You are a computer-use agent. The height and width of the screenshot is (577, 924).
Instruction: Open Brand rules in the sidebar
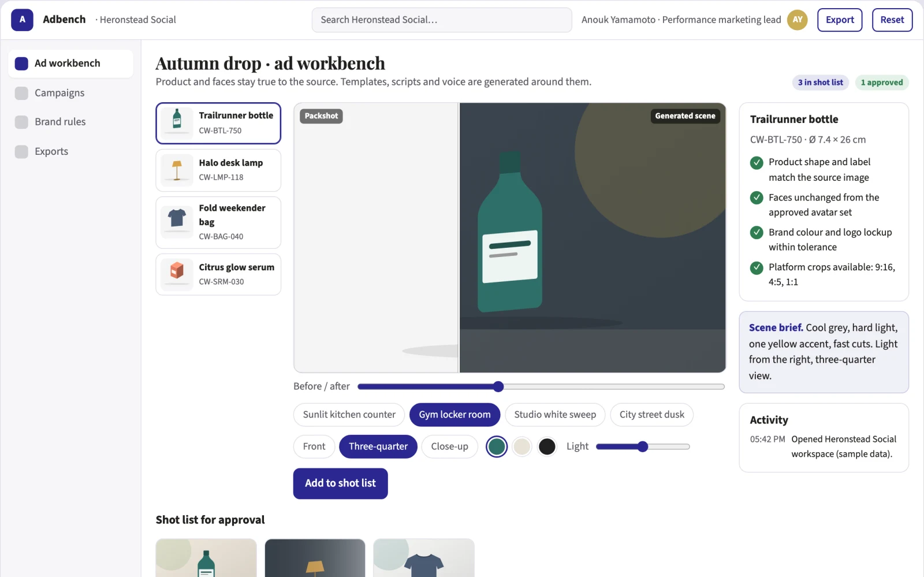pos(70,122)
